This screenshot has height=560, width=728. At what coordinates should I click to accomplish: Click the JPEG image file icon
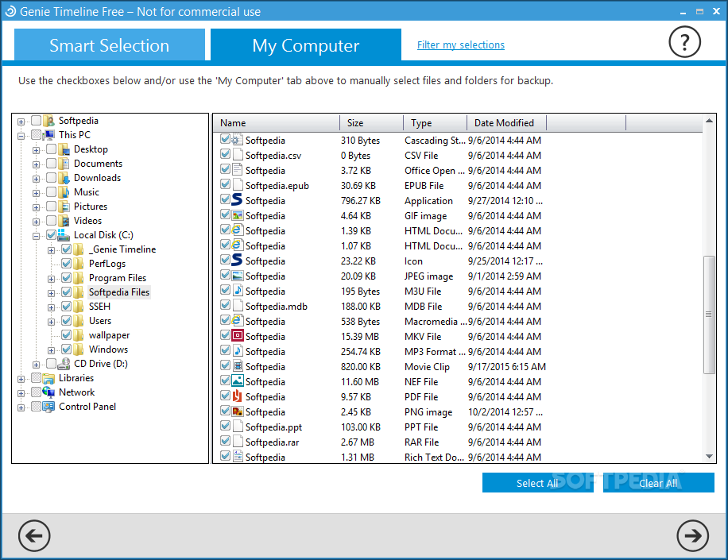(x=238, y=275)
